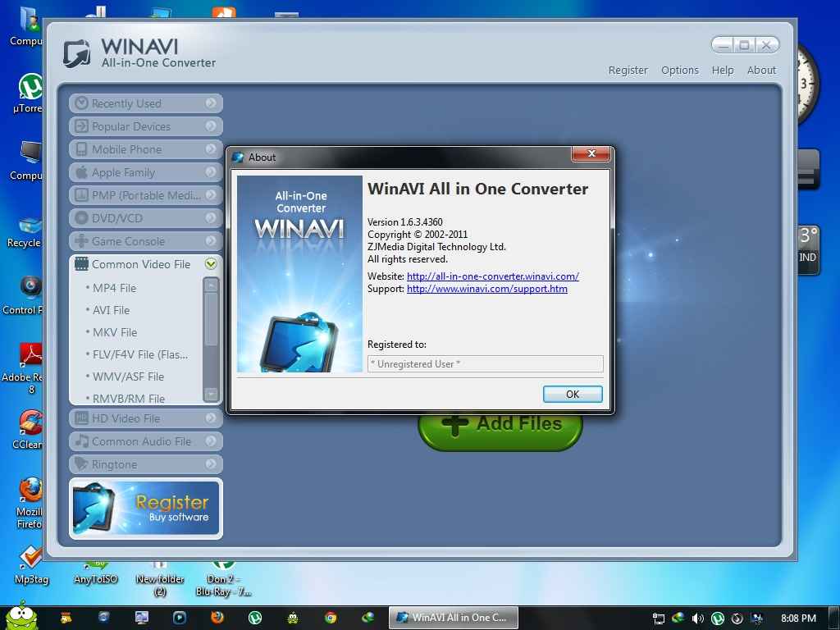840x630 pixels.
Task: Open the CCleaner desktop icon
Action: click(30, 429)
